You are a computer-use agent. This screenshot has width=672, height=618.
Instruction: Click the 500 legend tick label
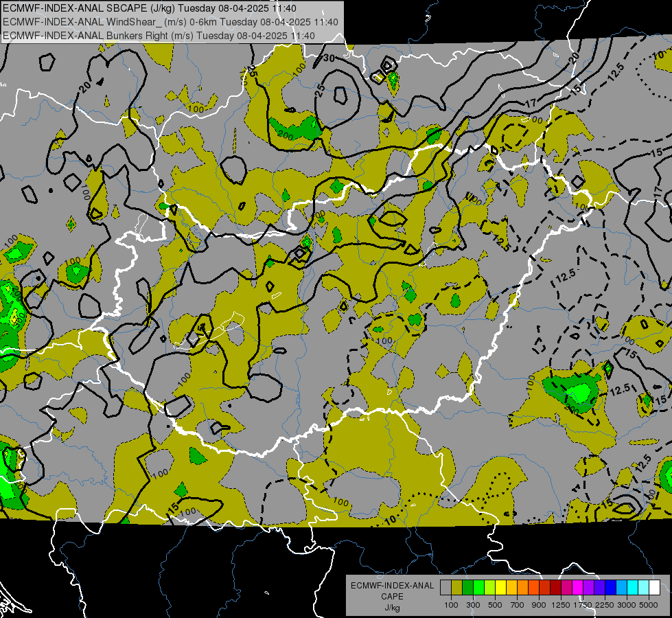tap(495, 605)
